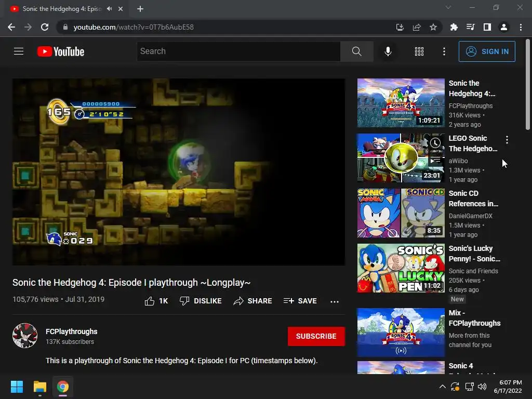The width and height of the screenshot is (532, 399).
Task: Like the video with thumbs up
Action: coord(156,301)
